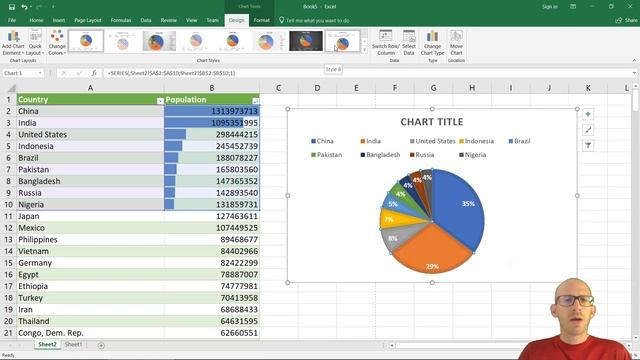640x360 pixels.
Task: Open the Format tab under Chart Tools
Action: click(x=261, y=20)
